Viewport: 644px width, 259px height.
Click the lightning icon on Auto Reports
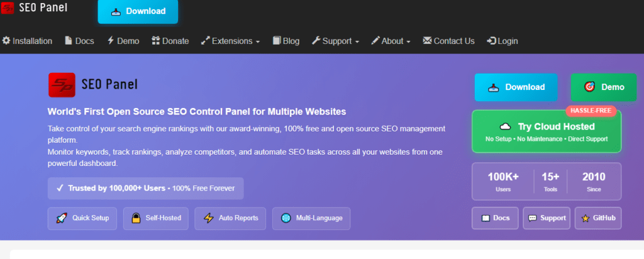209,218
